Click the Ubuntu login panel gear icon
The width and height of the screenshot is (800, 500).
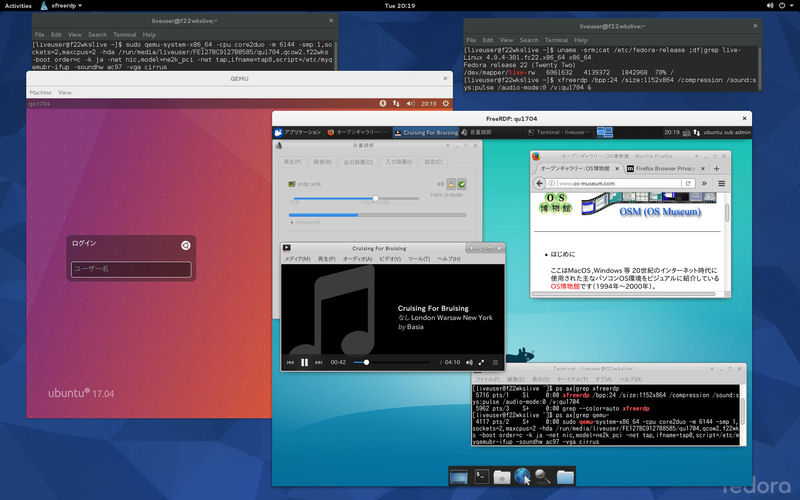445,103
